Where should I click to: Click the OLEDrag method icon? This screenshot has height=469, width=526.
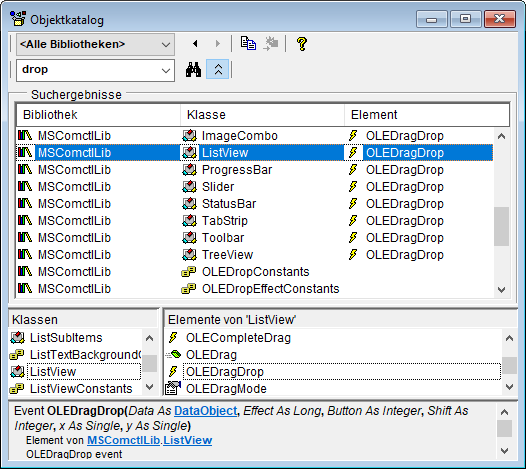(173, 354)
